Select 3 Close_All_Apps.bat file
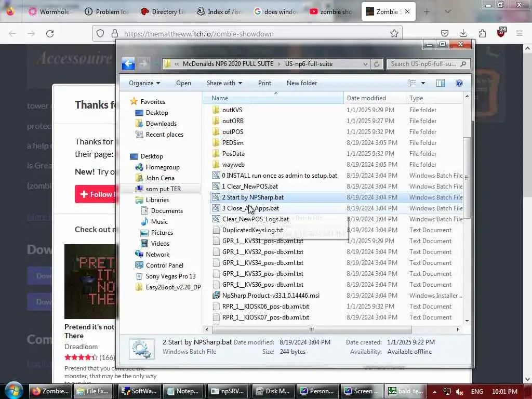This screenshot has width=532, height=399. (x=250, y=208)
